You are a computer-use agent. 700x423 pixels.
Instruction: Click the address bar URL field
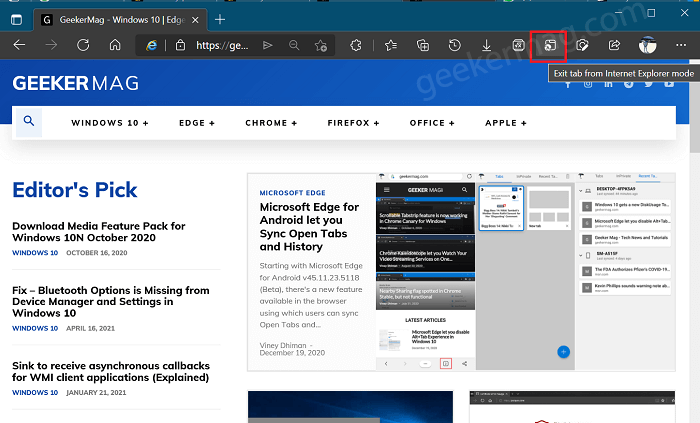coord(222,45)
